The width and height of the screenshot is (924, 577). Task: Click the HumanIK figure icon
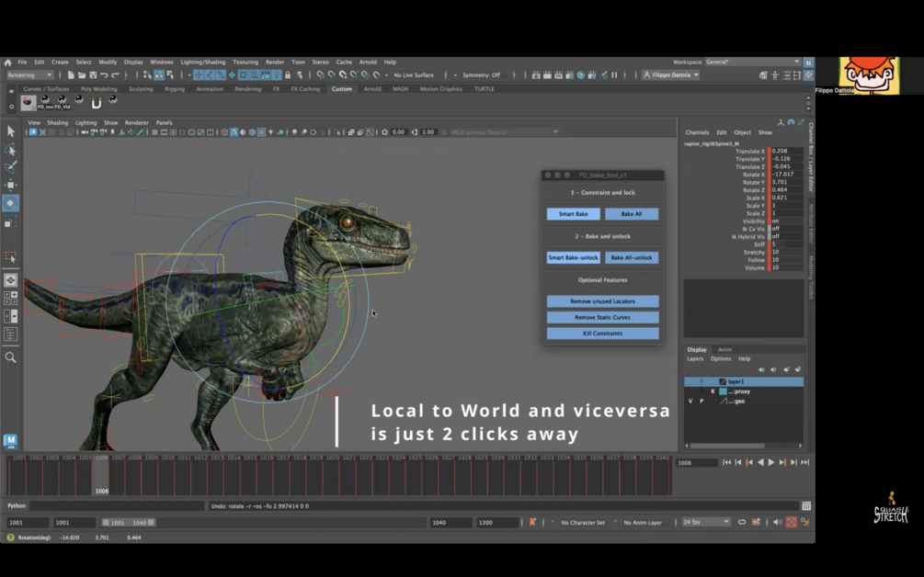(x=775, y=74)
